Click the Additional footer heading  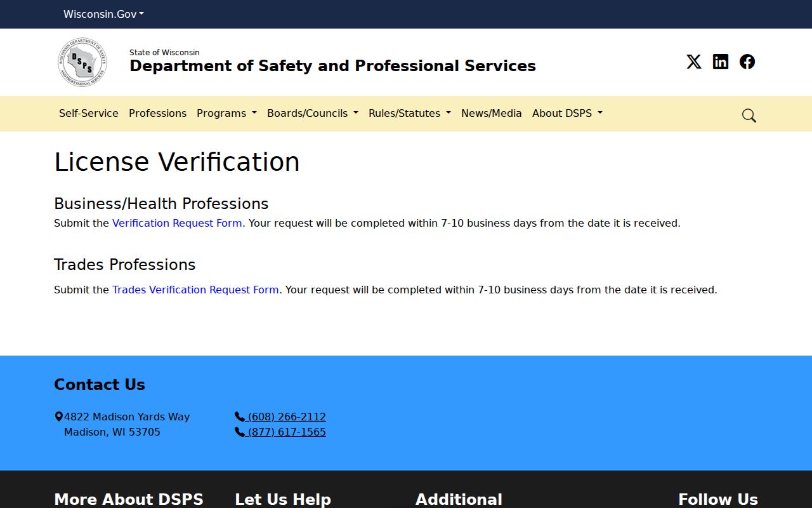pos(459,500)
